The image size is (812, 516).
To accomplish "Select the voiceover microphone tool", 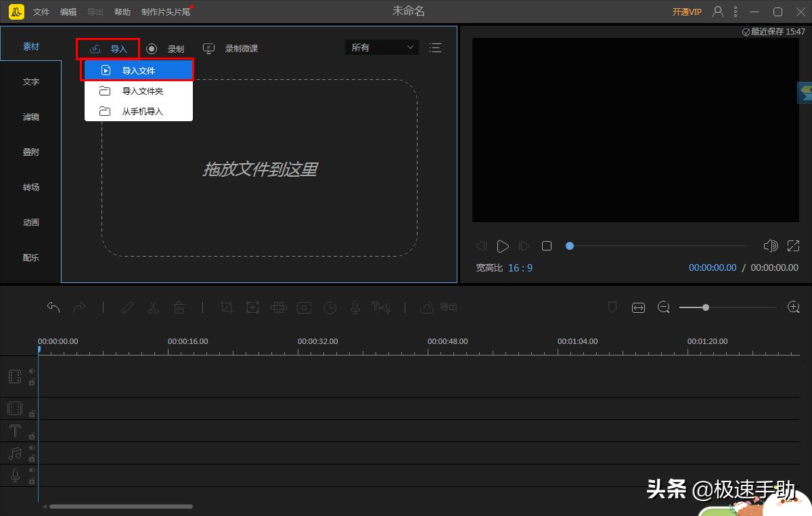I will [x=355, y=307].
